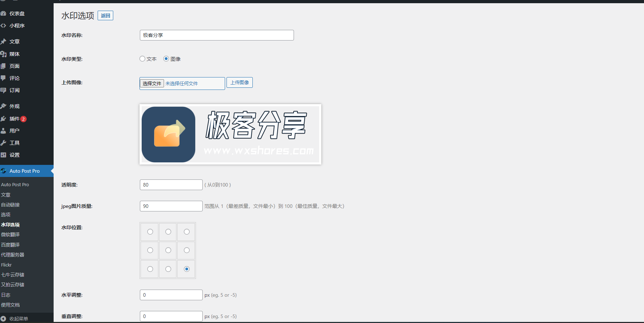The height and width of the screenshot is (323, 644).
Task: Click the watermark preview image
Action: point(230,134)
